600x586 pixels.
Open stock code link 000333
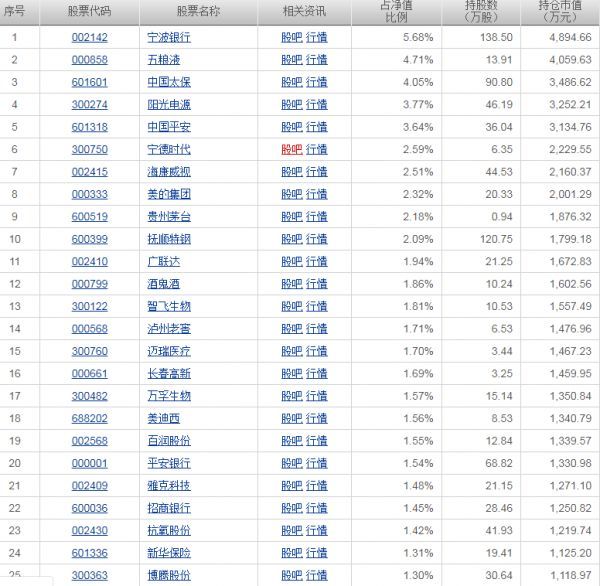pos(90,194)
